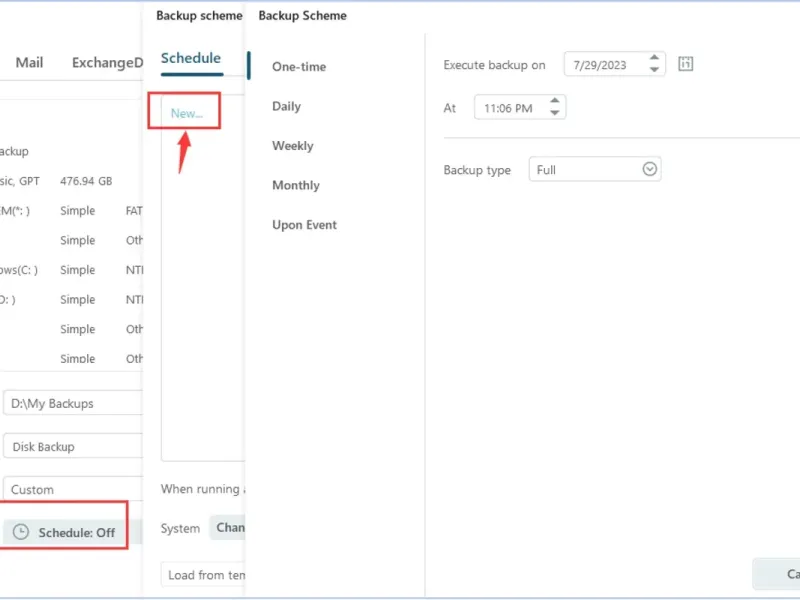Click the clock icon on Schedule button
This screenshot has width=800, height=600.
[x=20, y=532]
